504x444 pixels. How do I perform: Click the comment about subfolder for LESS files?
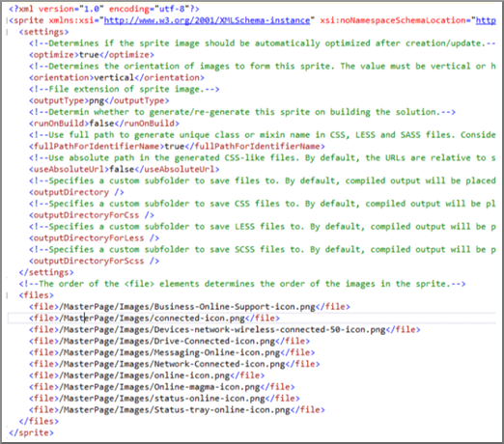point(263,227)
